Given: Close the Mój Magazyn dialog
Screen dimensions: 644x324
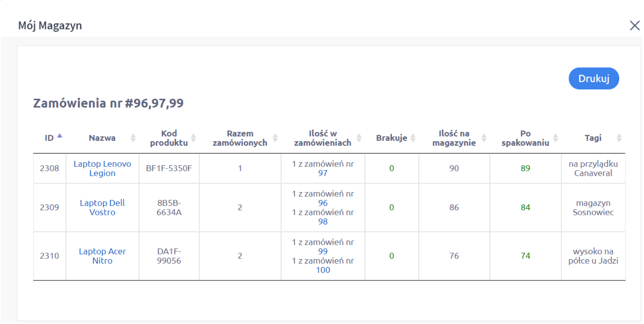Looking at the screenshot, I should 634,26.
